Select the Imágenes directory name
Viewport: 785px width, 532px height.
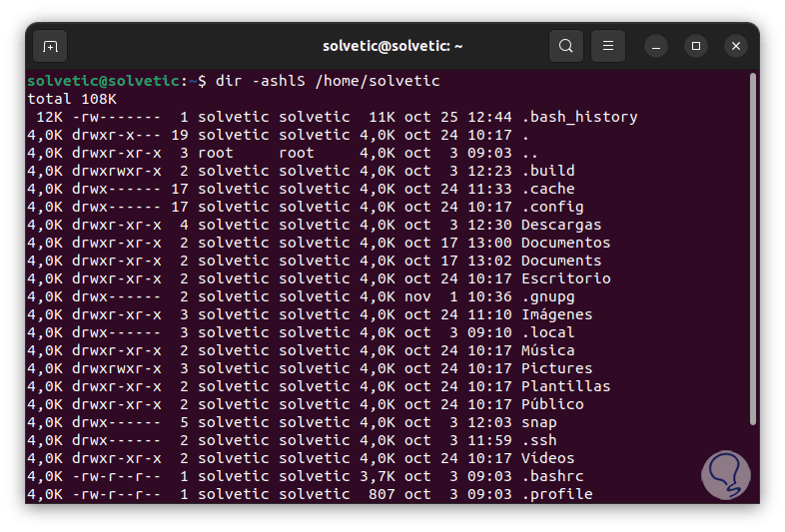[x=556, y=314]
